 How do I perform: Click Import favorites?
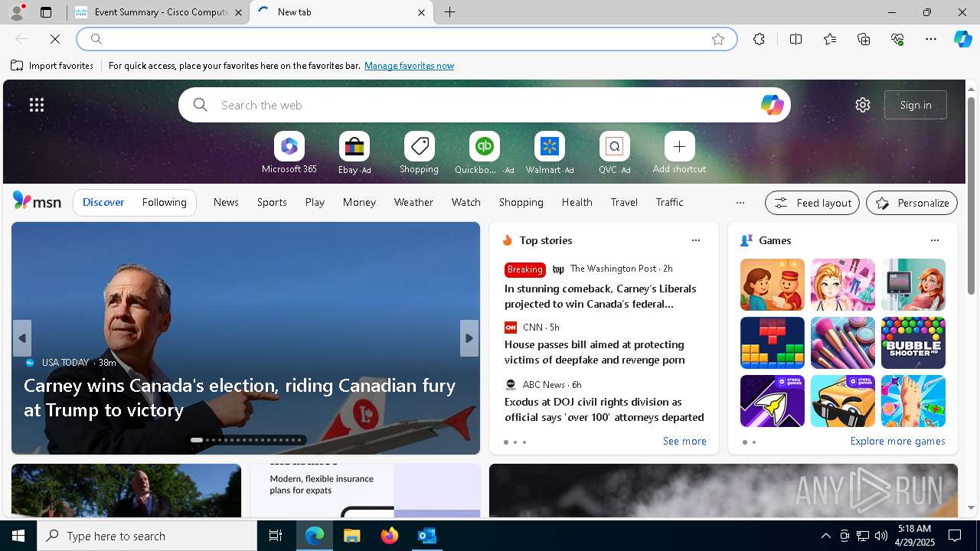(52, 66)
